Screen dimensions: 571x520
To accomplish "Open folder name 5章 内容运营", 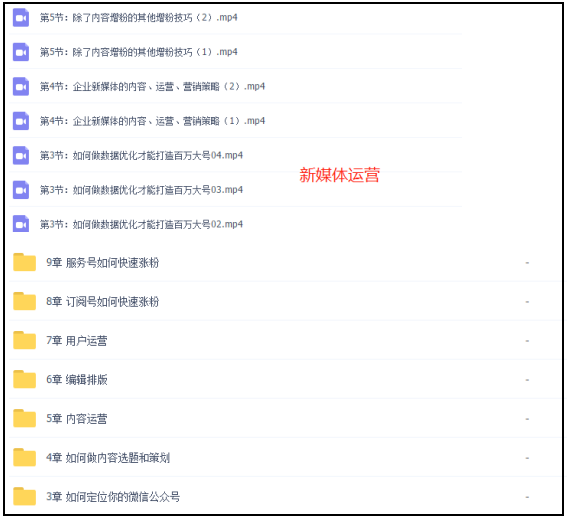I will tap(77, 419).
